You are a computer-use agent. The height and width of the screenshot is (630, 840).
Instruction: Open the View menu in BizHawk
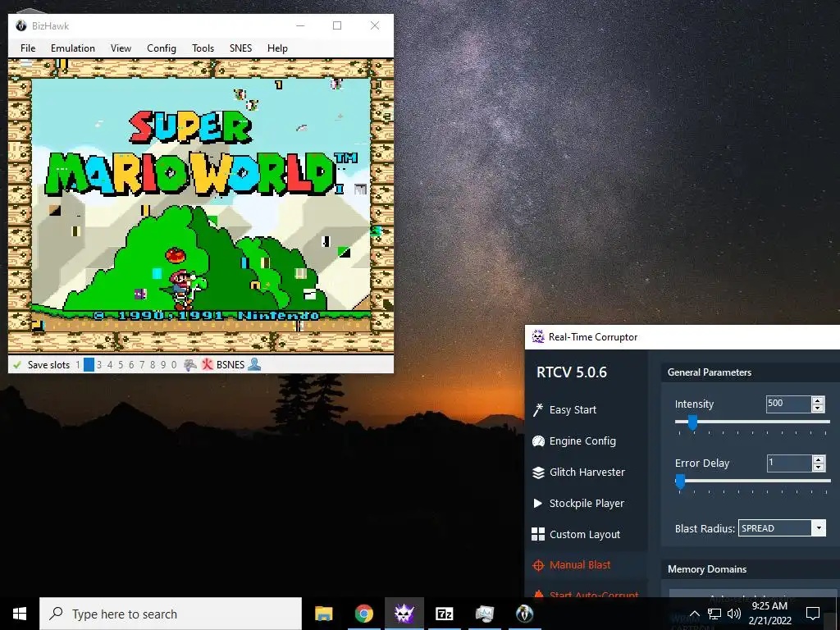pos(121,48)
